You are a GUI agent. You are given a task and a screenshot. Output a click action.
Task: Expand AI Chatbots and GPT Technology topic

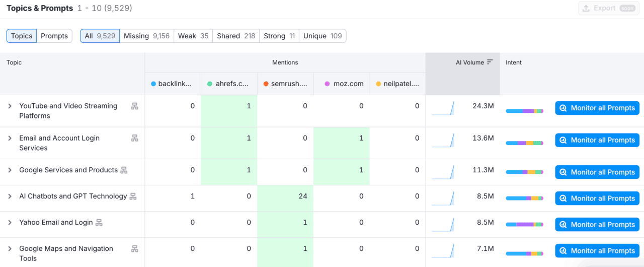point(10,196)
